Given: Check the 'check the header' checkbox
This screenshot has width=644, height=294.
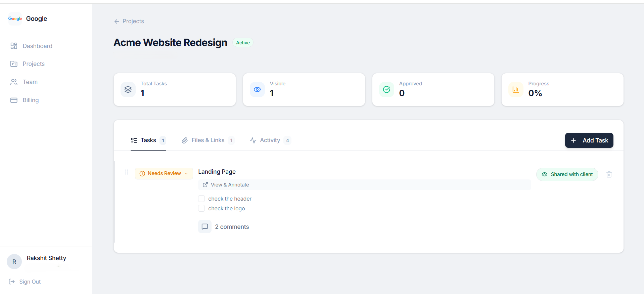Looking at the screenshot, I should click(201, 199).
